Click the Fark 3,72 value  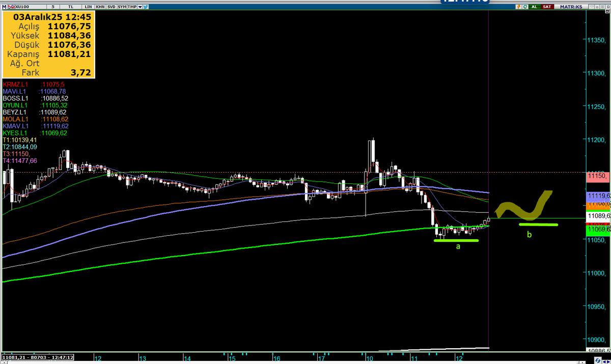point(81,73)
